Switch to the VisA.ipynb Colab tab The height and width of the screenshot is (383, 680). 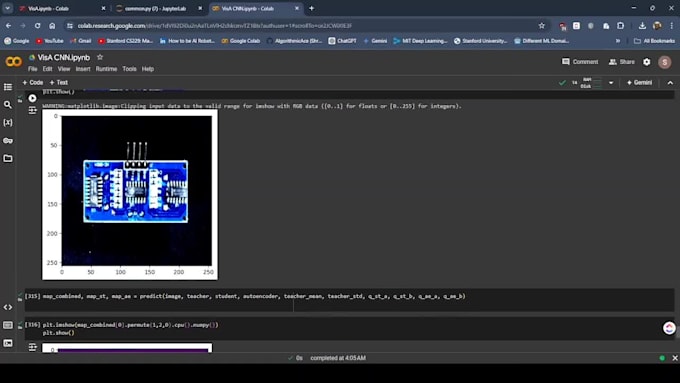click(x=62, y=8)
